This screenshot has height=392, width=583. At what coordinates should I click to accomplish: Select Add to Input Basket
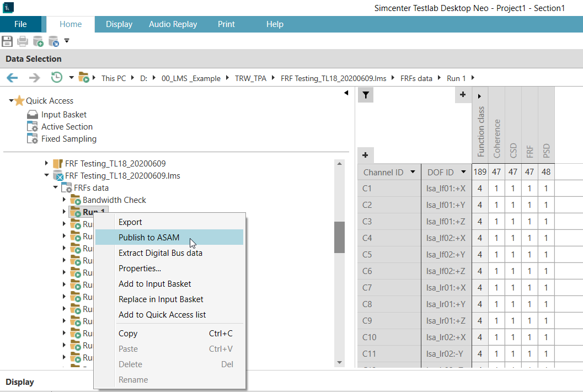point(154,284)
